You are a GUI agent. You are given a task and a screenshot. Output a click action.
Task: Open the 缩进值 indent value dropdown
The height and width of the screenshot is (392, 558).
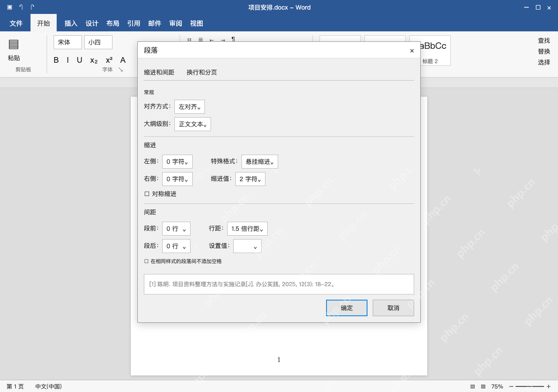(x=250, y=179)
